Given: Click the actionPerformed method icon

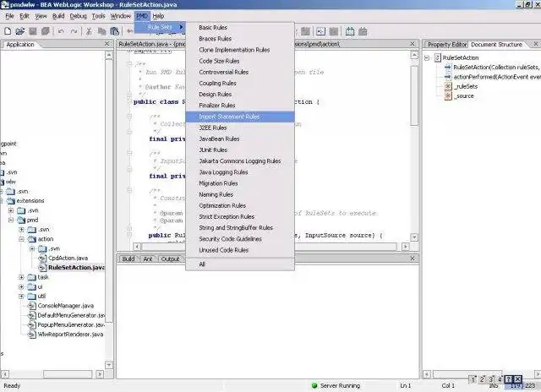Looking at the screenshot, I should click(448, 77).
